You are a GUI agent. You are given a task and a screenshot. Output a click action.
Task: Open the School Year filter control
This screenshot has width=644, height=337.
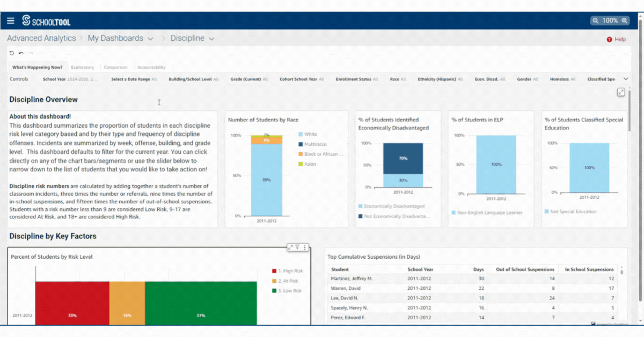70,79
